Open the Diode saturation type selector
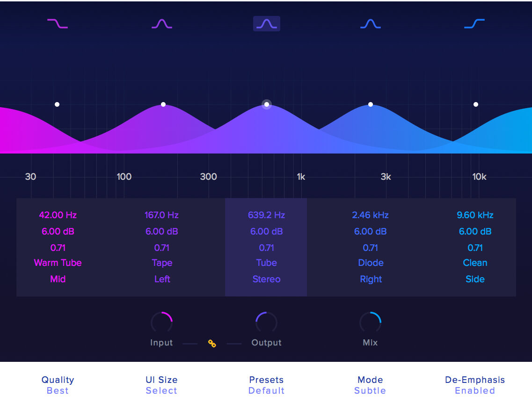 tap(371, 263)
